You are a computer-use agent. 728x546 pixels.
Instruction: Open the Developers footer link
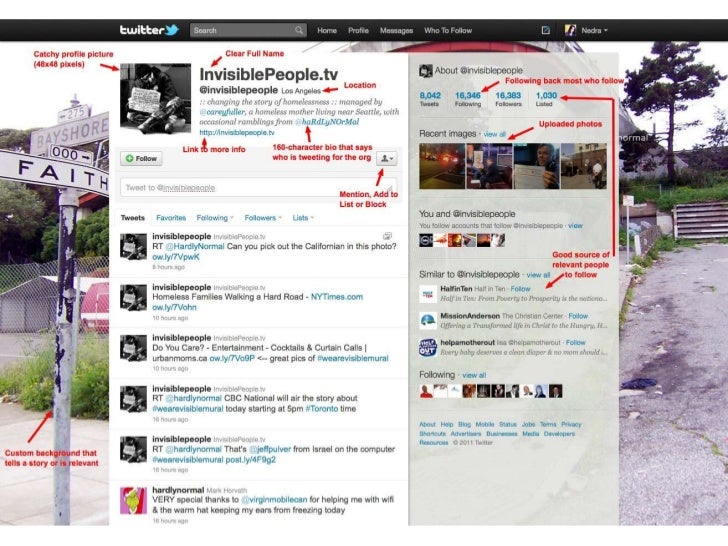click(559, 434)
